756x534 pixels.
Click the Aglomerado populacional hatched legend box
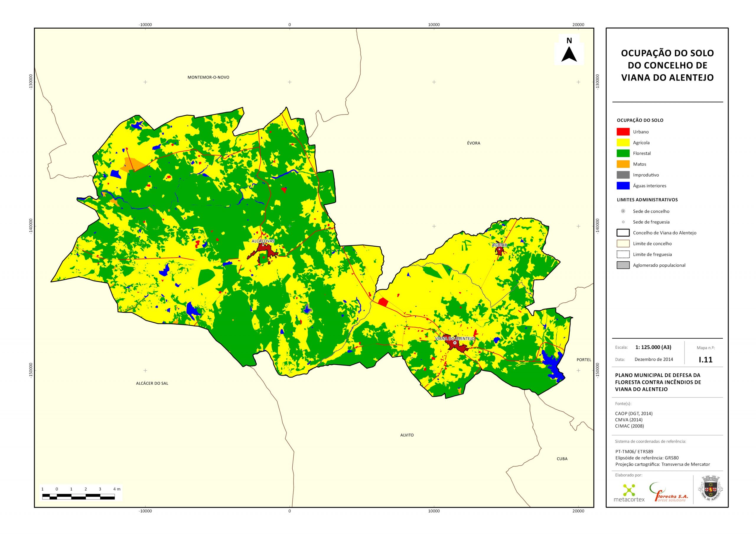(x=623, y=265)
